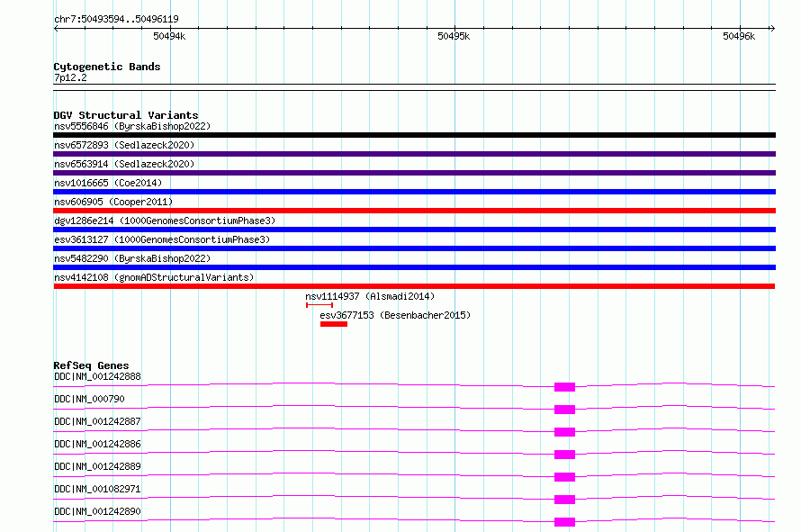This screenshot has height=532, width=801.
Task: Click the nsv4142108 red variant bar
Action: [414, 286]
